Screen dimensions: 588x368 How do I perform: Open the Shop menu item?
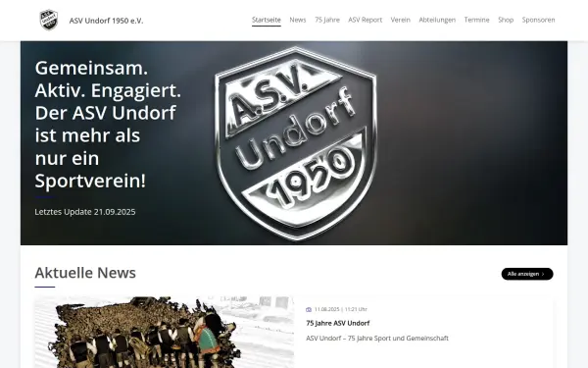[506, 20]
